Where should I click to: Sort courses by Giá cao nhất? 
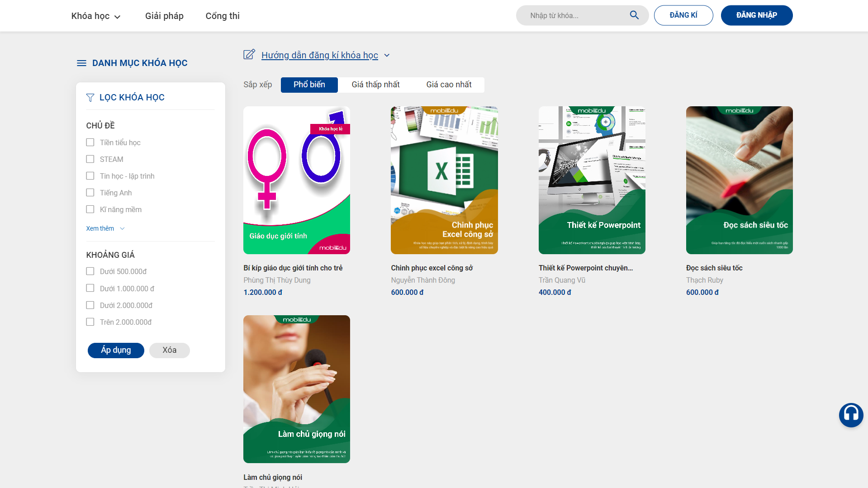[449, 85]
